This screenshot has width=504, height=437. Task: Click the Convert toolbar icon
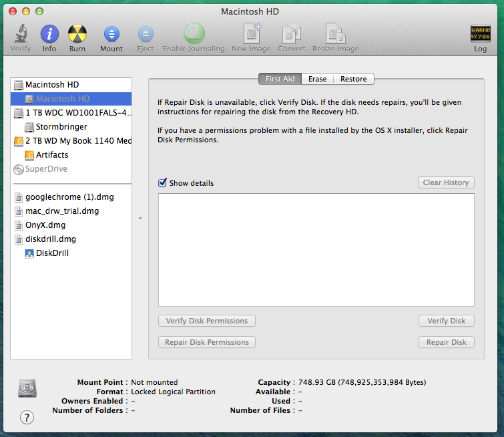coord(291,33)
